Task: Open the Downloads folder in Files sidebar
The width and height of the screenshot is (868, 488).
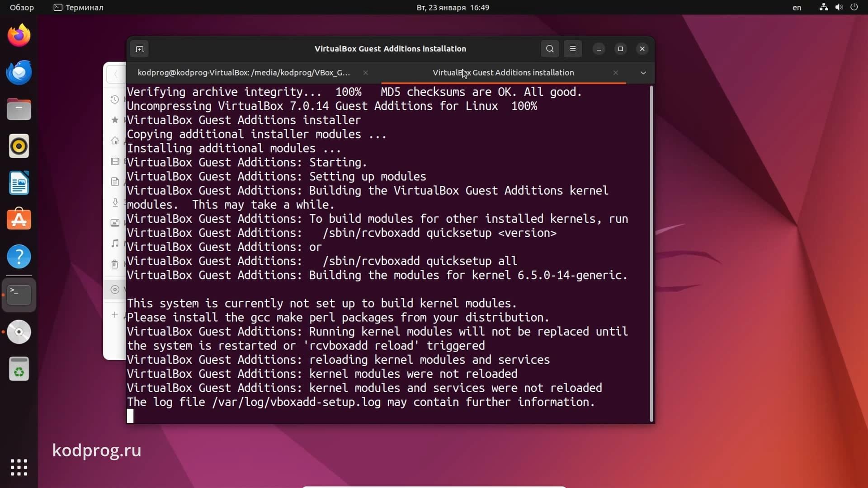Action: (x=115, y=202)
